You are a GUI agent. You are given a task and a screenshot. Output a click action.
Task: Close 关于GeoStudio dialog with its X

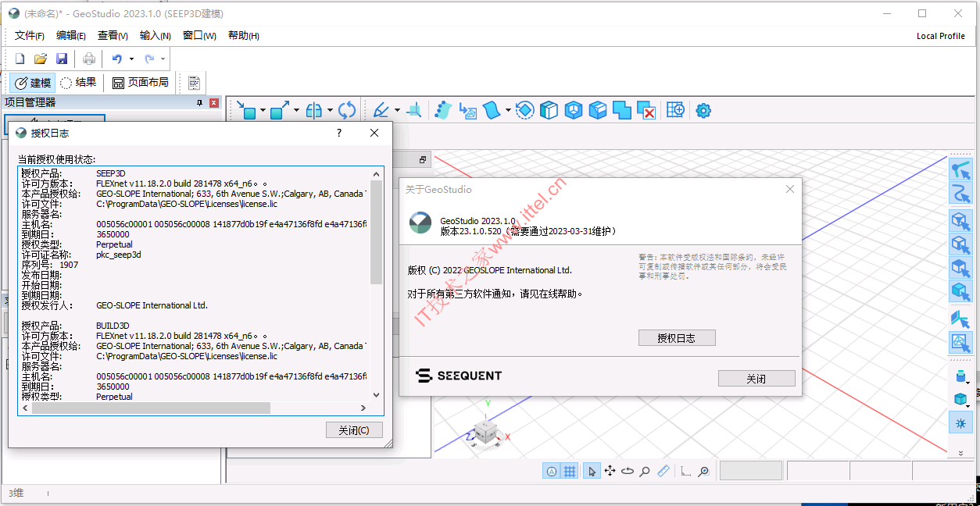(789, 189)
